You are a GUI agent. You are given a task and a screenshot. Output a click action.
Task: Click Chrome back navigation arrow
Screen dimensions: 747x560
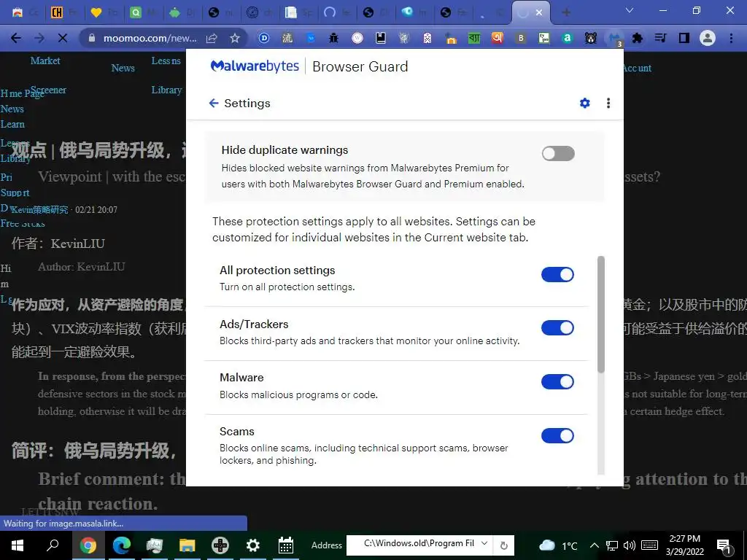tap(16, 38)
